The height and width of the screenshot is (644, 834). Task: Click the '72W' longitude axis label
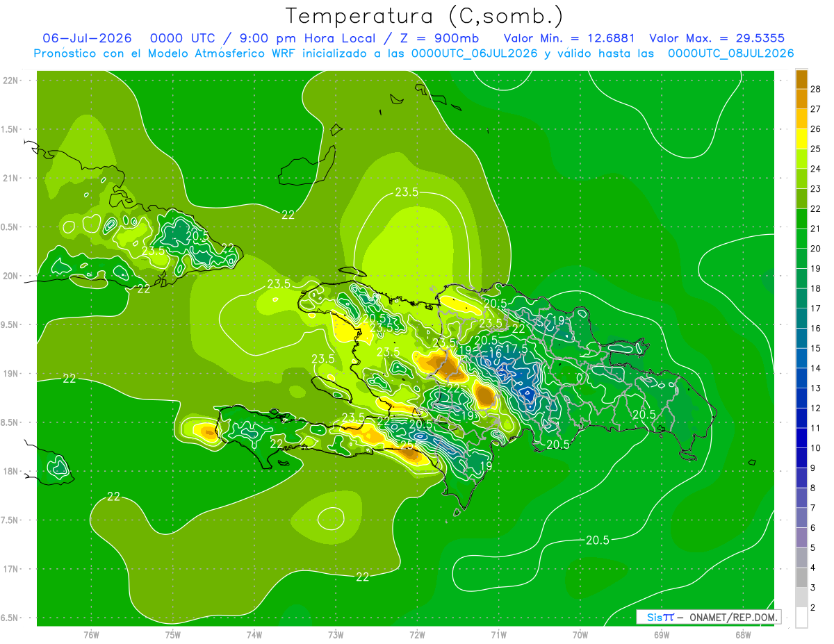click(x=417, y=635)
